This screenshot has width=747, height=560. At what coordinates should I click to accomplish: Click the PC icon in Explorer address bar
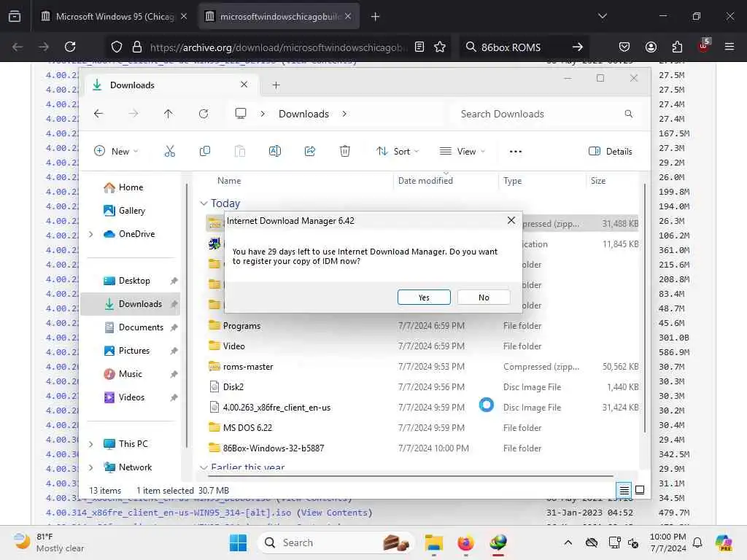[x=241, y=114]
